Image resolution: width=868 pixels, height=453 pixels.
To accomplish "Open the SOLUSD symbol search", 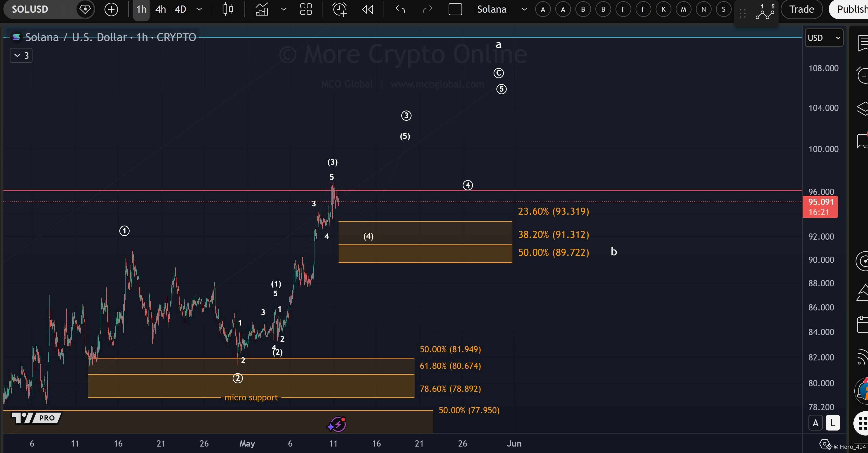I will coord(30,9).
